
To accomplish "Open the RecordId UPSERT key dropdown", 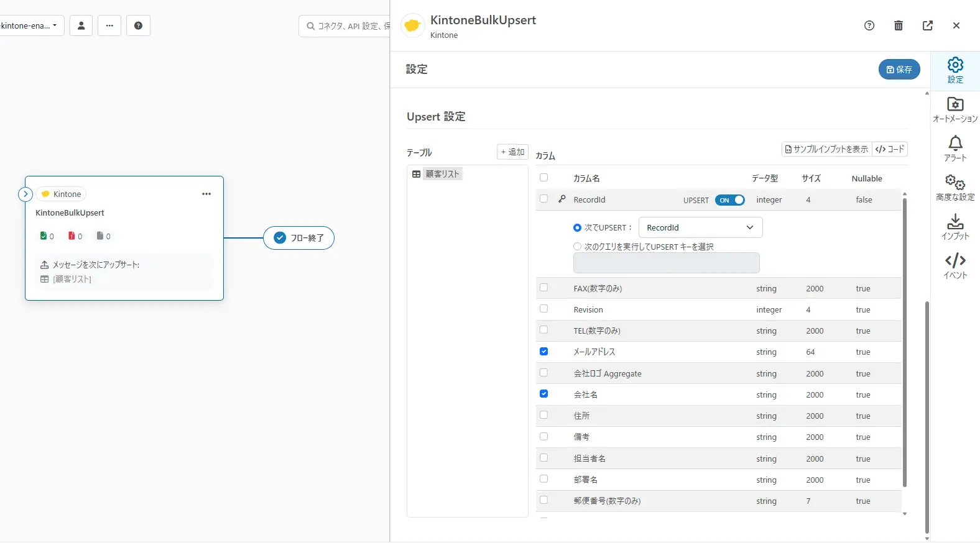I will 700,227.
